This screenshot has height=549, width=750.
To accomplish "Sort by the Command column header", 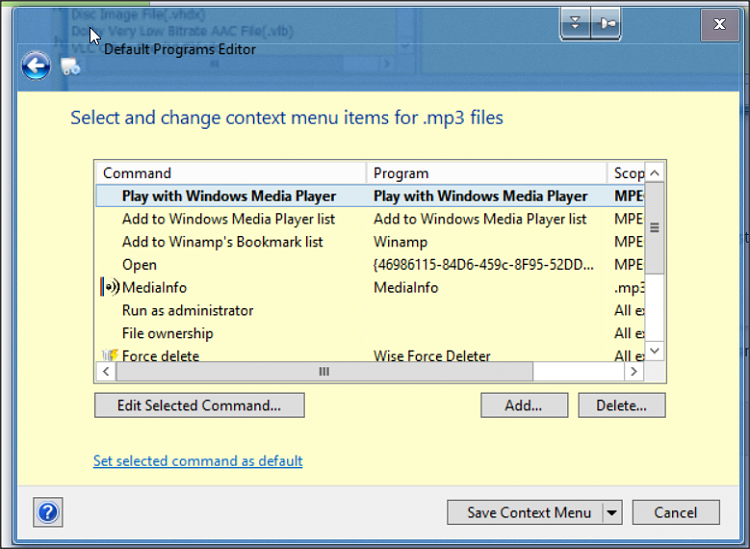I will pos(232,173).
